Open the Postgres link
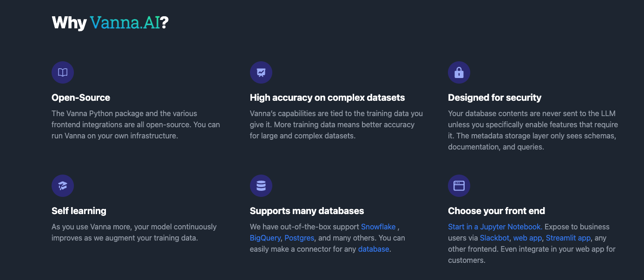644x280 pixels. point(299,238)
